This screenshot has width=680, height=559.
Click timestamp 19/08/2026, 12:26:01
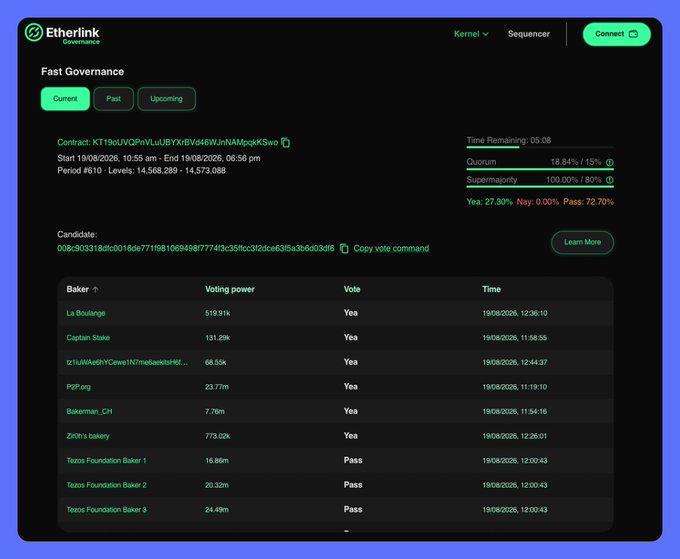515,436
